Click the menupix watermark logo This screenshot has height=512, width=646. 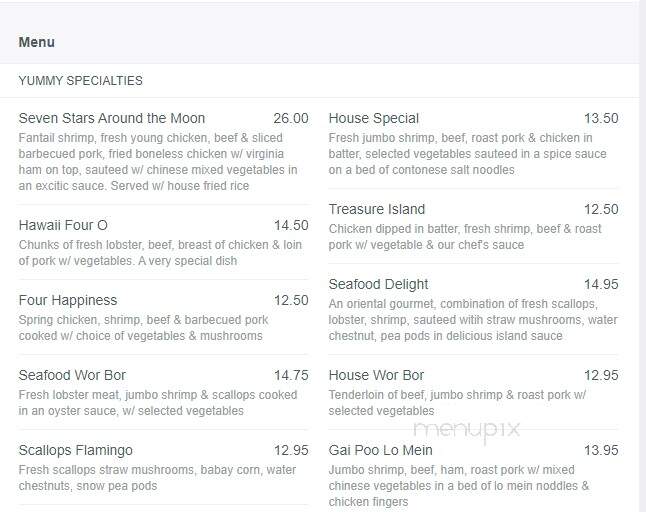click(x=466, y=430)
